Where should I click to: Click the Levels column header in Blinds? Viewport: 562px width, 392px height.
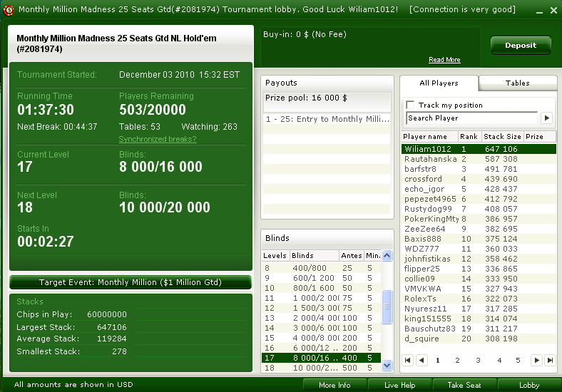(x=275, y=255)
